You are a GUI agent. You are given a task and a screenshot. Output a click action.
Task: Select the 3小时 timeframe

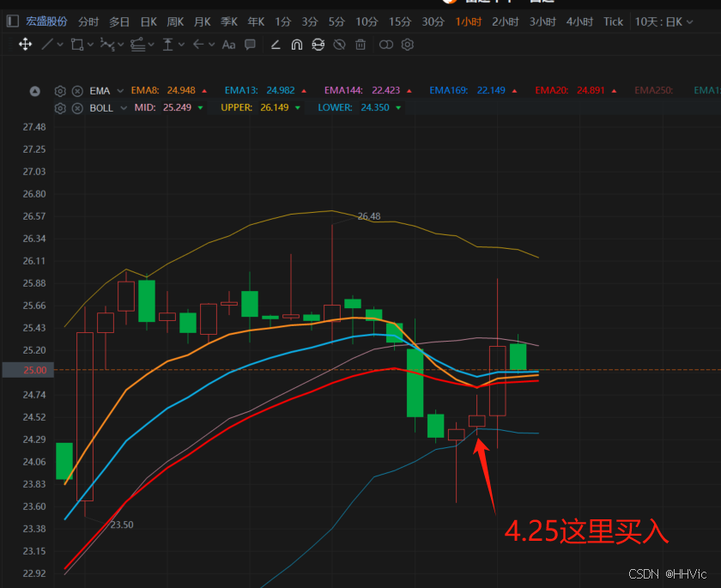[542, 21]
